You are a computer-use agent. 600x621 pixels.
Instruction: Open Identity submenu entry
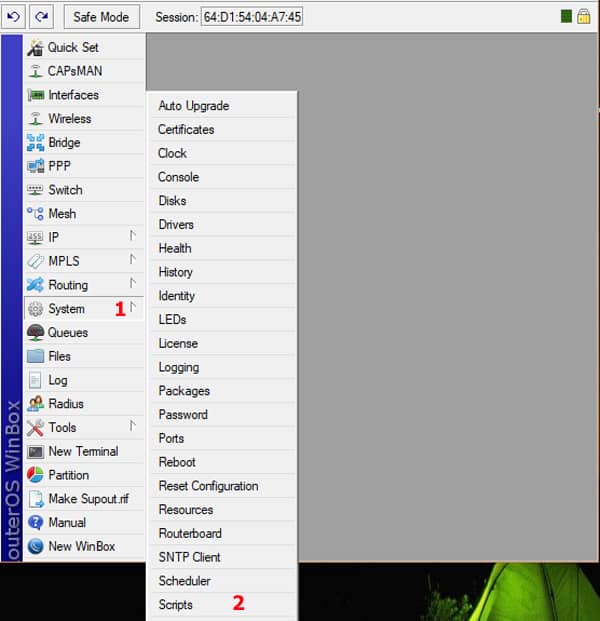click(x=224, y=296)
